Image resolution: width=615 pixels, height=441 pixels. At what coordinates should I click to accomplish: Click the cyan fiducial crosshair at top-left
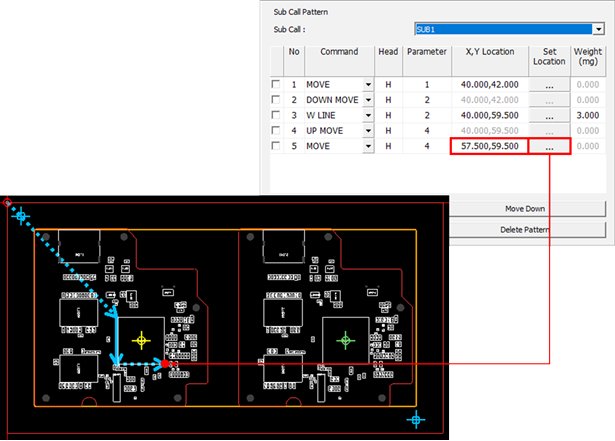coord(24,216)
